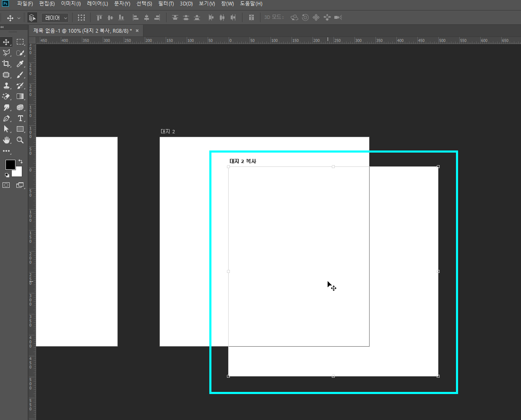Image resolution: width=521 pixels, height=420 pixels.
Task: Click 3D scale camera icon
Action: click(x=338, y=18)
